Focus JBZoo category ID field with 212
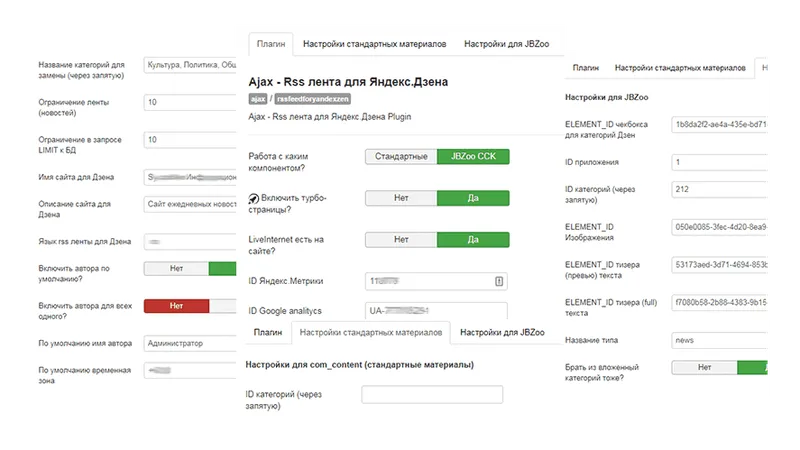Screen dimensions: 800x450 pyautogui.click(x=719, y=189)
